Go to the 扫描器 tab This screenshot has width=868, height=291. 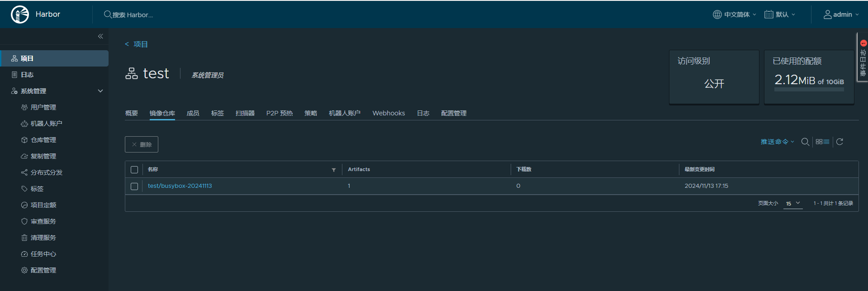245,113
